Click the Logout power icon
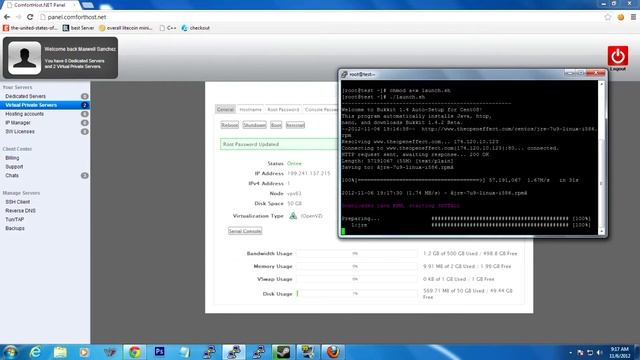 617,56
